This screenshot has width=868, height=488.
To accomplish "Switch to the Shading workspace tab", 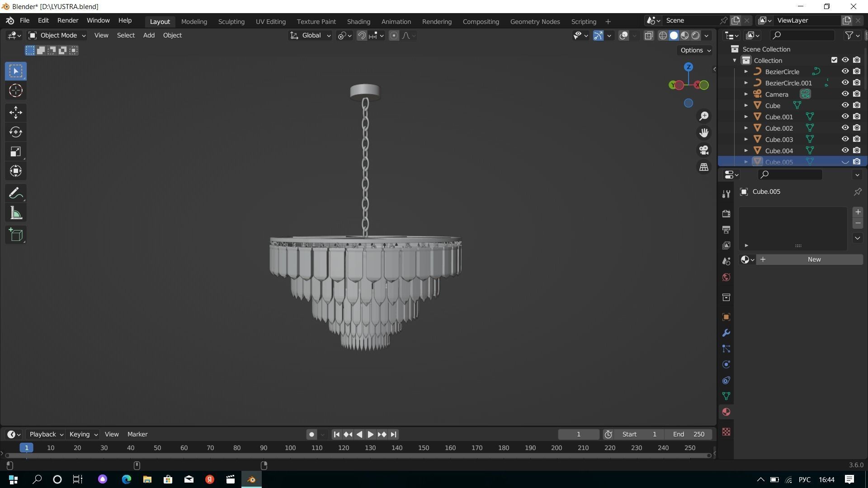I will click(x=359, y=21).
